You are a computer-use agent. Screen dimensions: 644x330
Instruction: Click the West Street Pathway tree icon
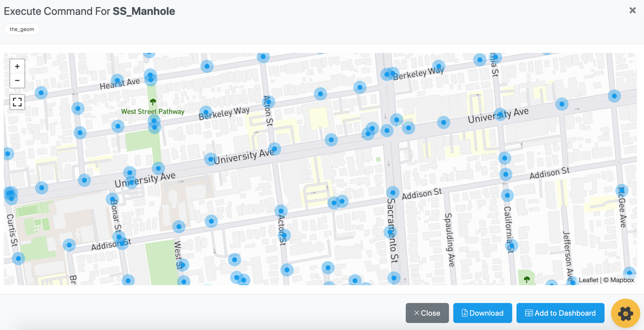click(153, 102)
